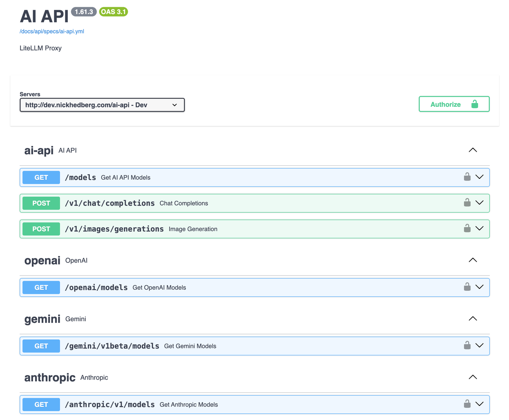509x420 pixels.
Task: Open the /docs/api/specs/ai-api.yml link
Action: [x=52, y=31]
